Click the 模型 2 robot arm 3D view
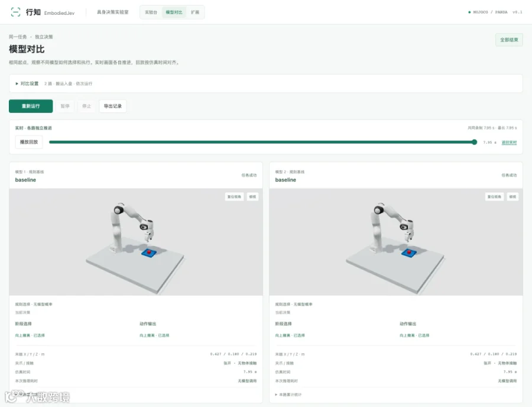This screenshot has width=532, height=407. [396, 242]
